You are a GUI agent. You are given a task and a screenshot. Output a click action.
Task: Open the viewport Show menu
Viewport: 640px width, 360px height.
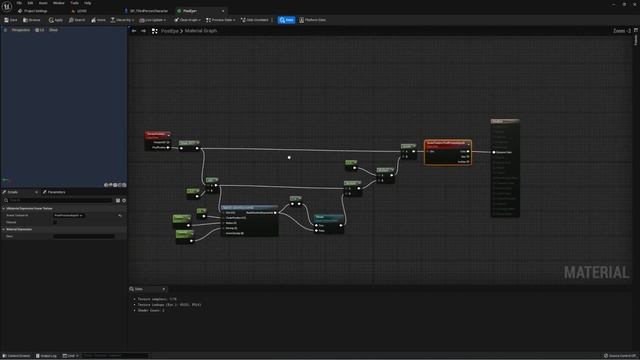point(53,30)
